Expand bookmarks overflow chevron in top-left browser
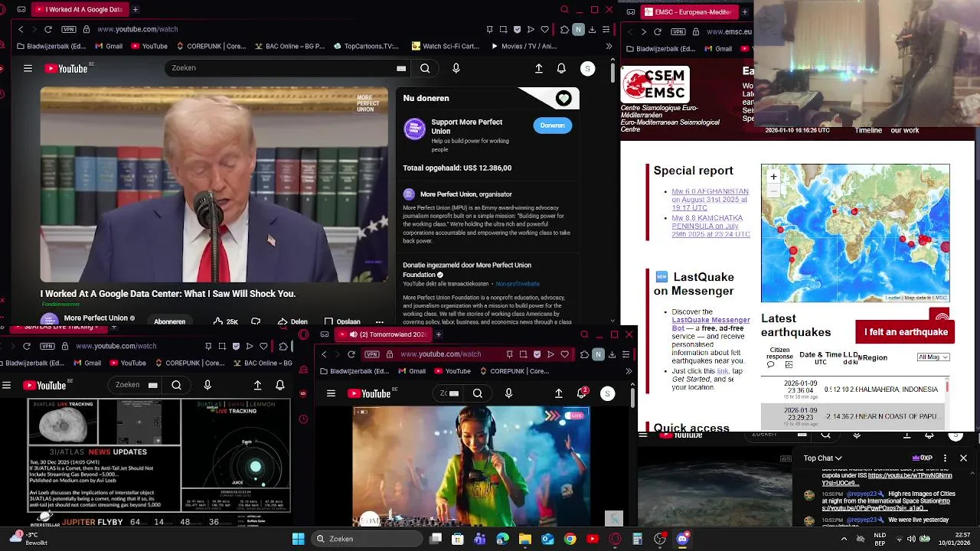This screenshot has height=551, width=980. click(x=609, y=46)
